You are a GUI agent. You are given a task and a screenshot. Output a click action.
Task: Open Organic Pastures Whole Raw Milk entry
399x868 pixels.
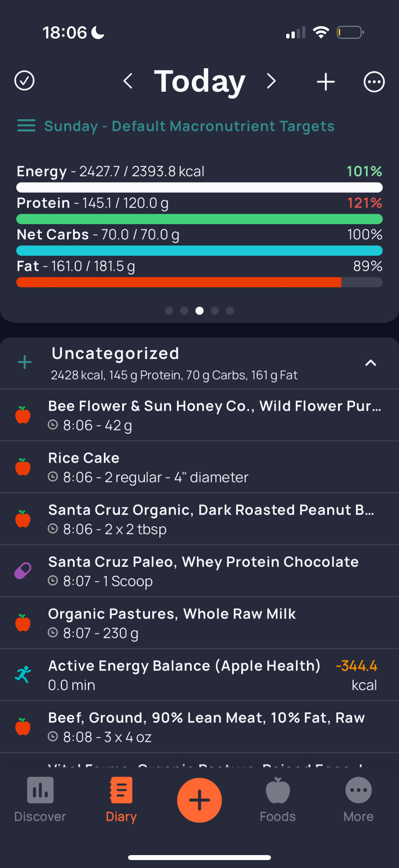(199, 623)
